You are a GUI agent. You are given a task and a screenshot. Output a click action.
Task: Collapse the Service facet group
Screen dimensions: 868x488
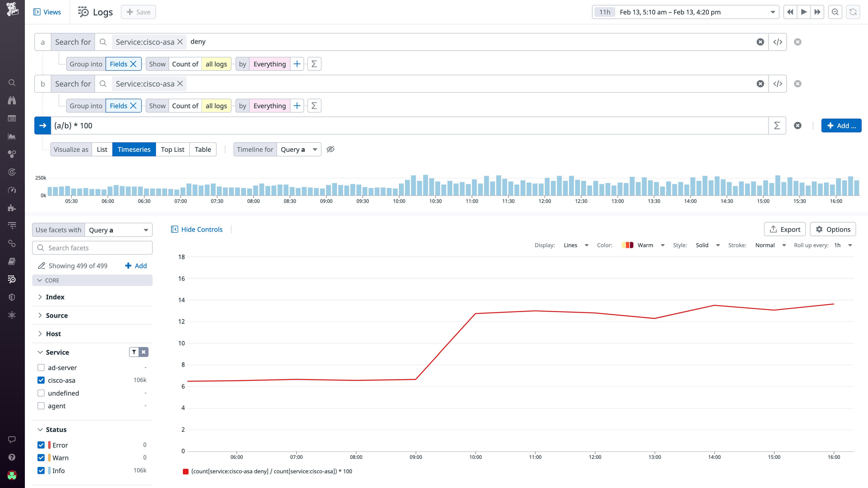[x=40, y=352]
